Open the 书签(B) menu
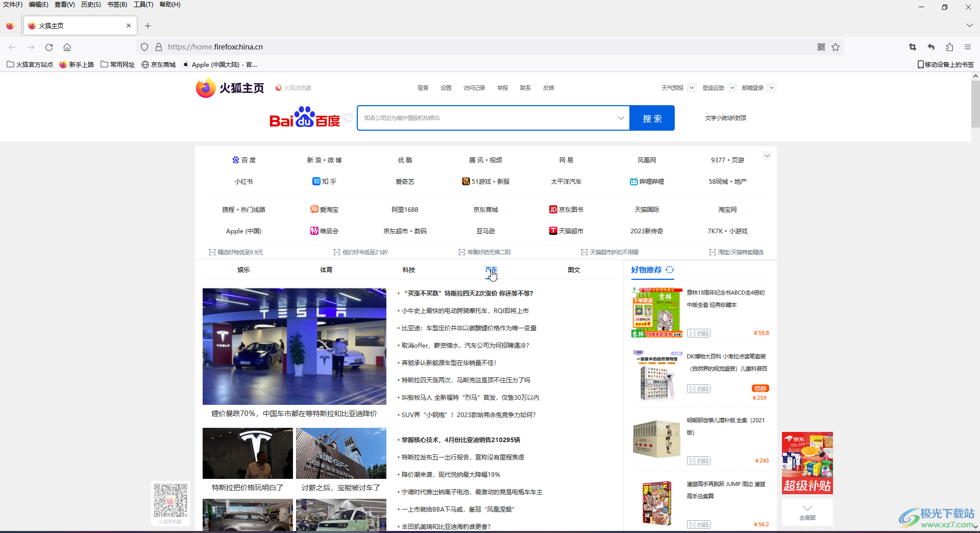 [x=117, y=5]
